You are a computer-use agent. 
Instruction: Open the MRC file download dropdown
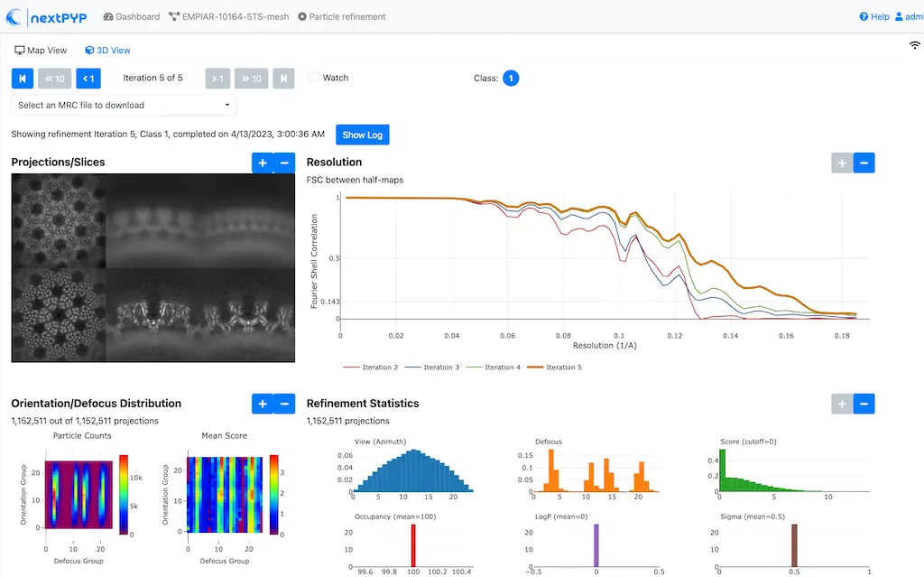click(x=124, y=106)
